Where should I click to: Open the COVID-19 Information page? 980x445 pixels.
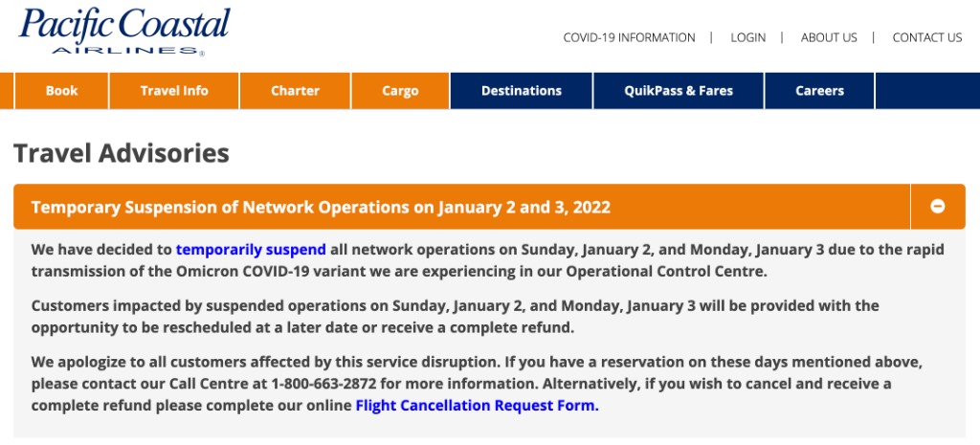coord(629,38)
